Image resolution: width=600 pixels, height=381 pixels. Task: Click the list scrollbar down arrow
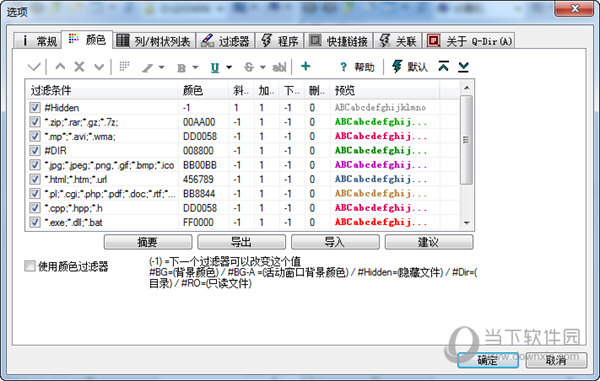point(466,223)
